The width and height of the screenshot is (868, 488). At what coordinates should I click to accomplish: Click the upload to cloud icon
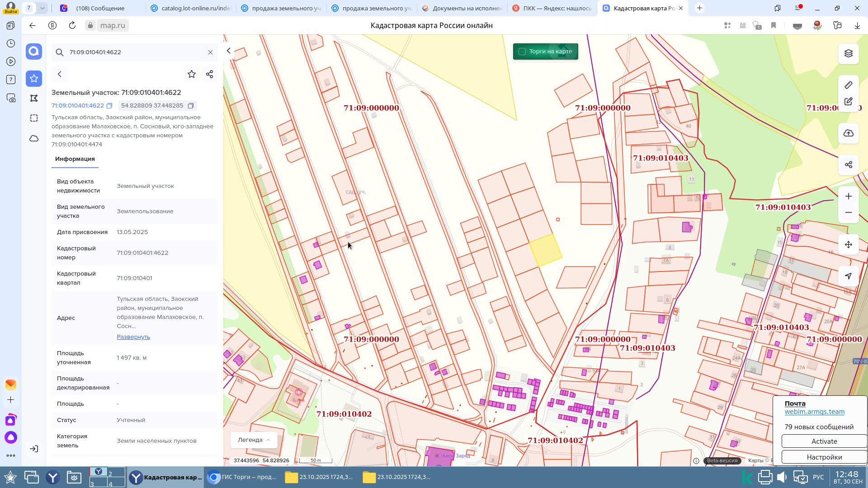coord(848,133)
